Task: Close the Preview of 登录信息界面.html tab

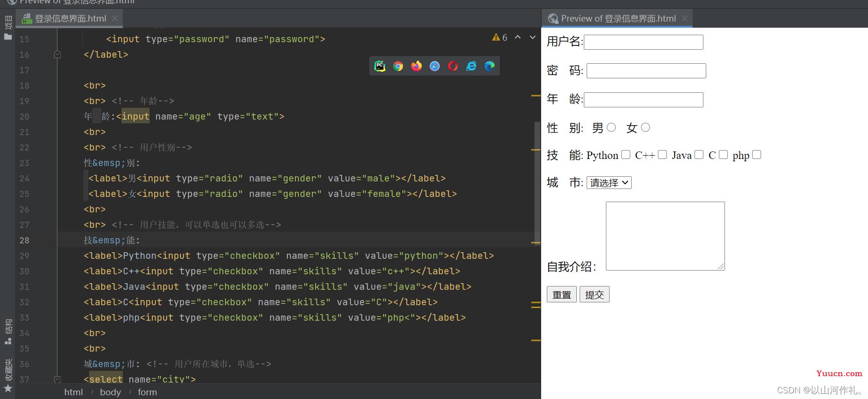Action: (685, 18)
